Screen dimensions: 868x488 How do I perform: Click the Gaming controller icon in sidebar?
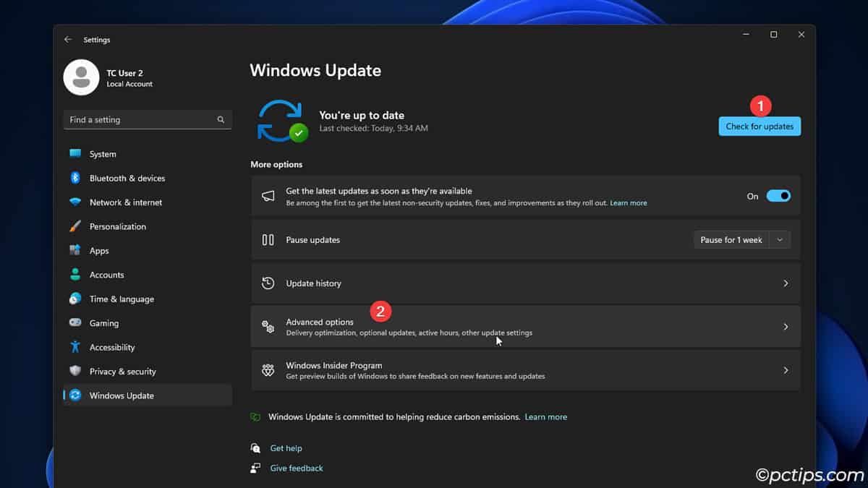point(75,323)
